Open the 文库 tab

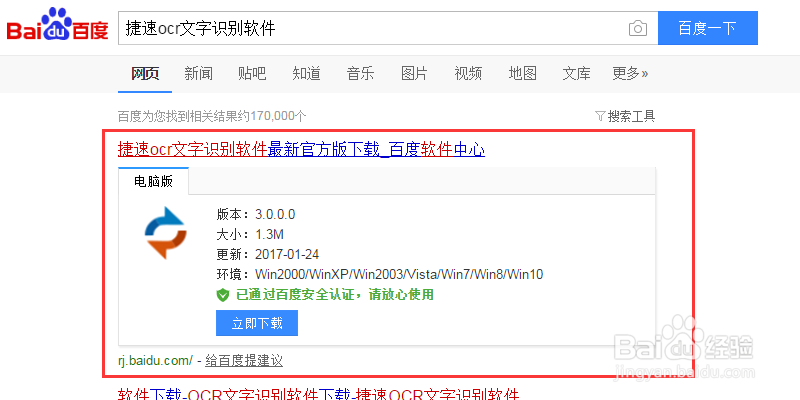(576, 74)
